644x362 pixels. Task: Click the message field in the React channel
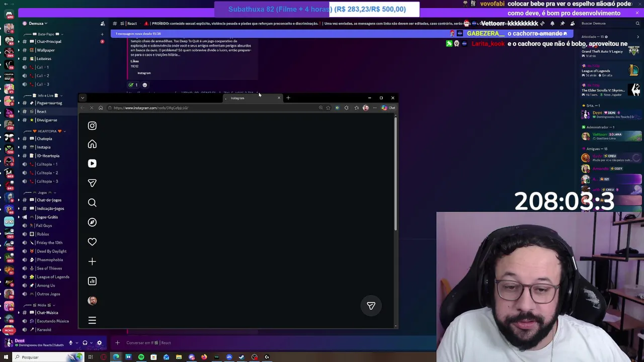tap(272, 343)
